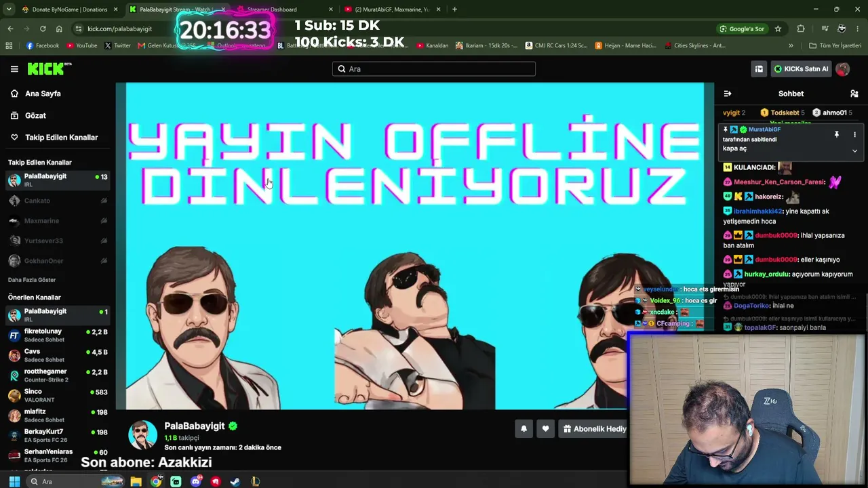Open browser extensions puzzle icon
This screenshot has width=868, height=488.
pos(801,28)
